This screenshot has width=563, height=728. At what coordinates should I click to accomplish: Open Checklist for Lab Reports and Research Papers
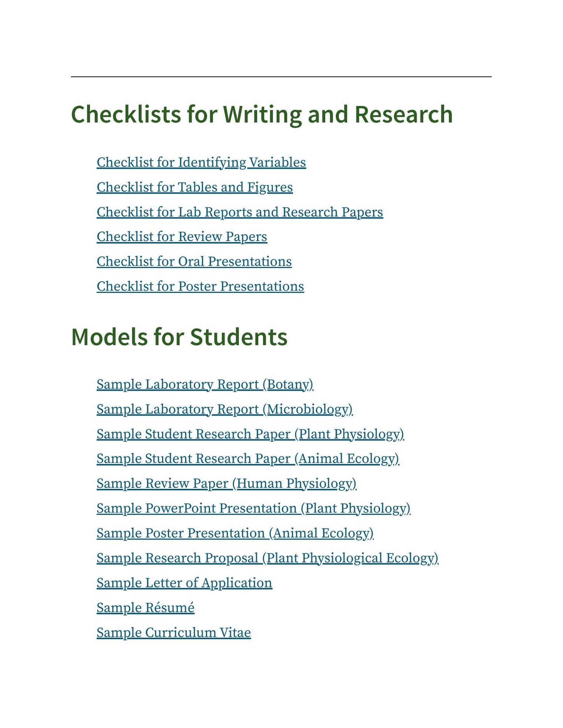[x=240, y=212]
